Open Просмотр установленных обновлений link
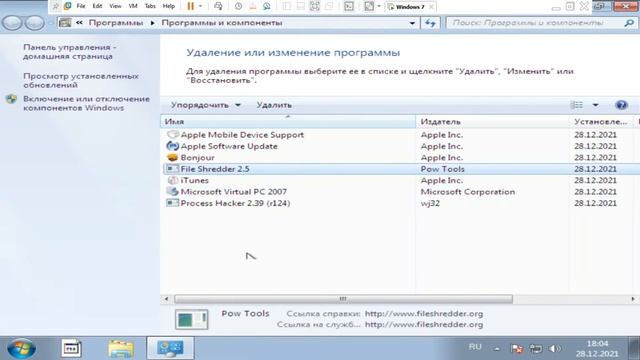Screen dimensions: 640x360 point(81,80)
